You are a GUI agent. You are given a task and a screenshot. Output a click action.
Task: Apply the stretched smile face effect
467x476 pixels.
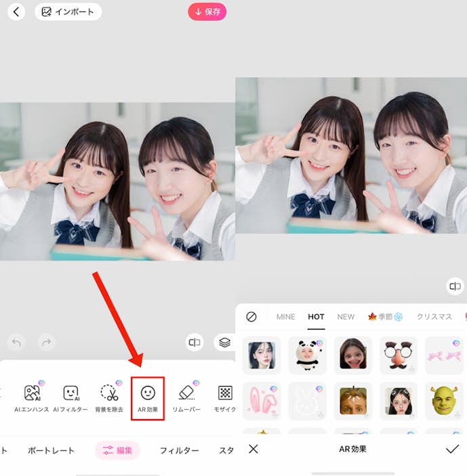click(x=352, y=355)
